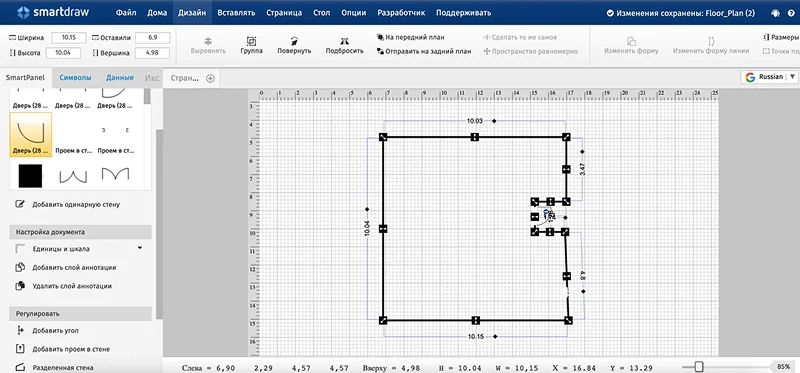
Task: Open the Options (Опции) tab
Action: tap(354, 13)
